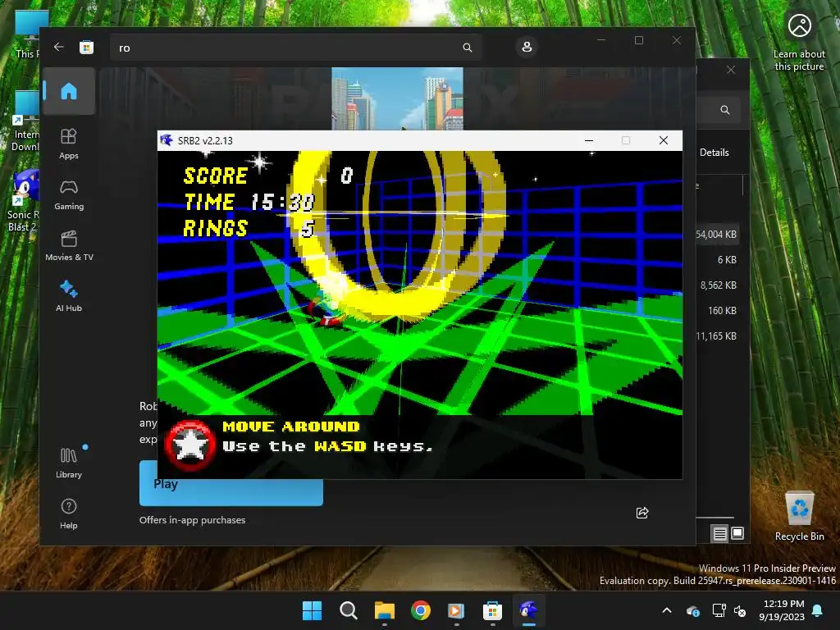The width and height of the screenshot is (840, 630).
Task: Click the search icon in background File Explorer
Action: [x=725, y=110]
